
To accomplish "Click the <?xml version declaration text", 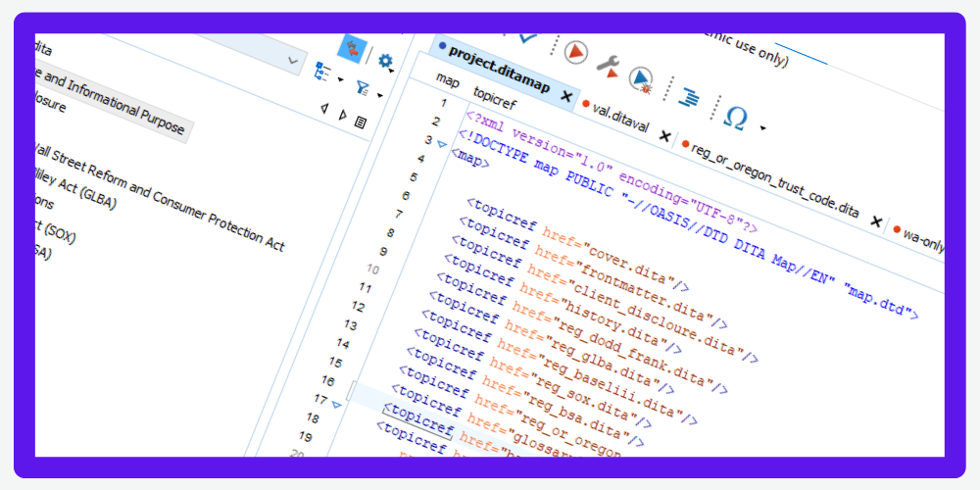I will [x=610, y=171].
